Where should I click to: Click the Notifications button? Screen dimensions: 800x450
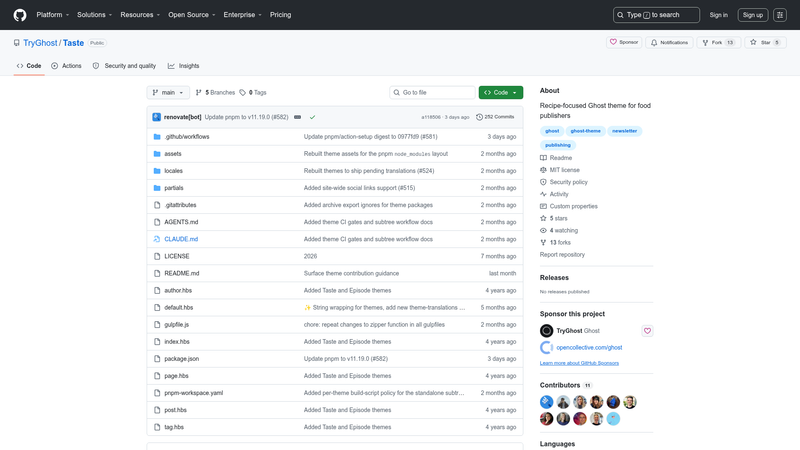click(x=669, y=42)
